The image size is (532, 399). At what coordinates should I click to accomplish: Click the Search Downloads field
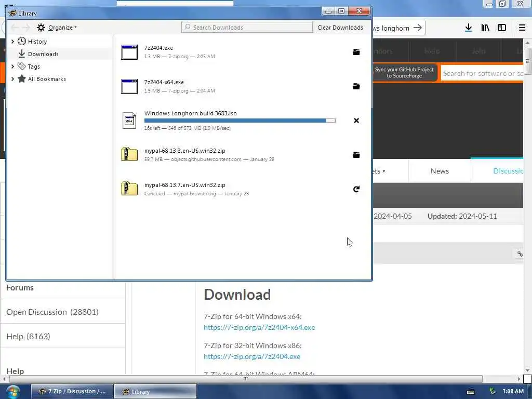[247, 28]
